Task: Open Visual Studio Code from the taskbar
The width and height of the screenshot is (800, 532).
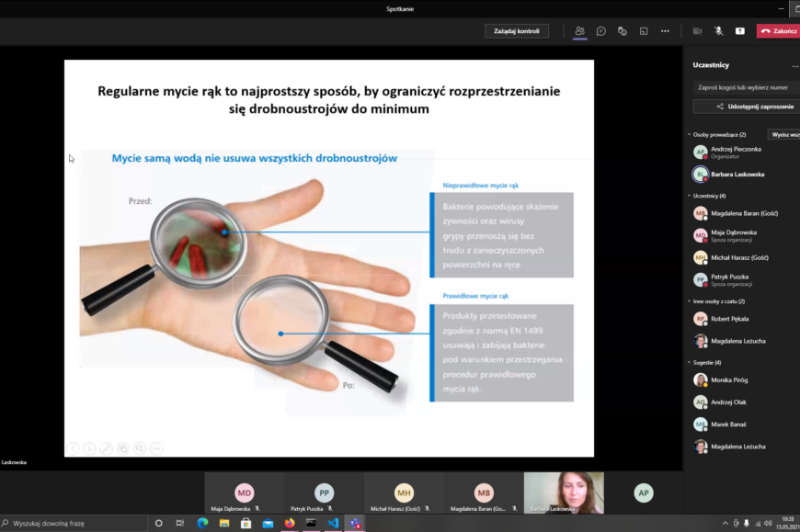Action: [x=333, y=524]
